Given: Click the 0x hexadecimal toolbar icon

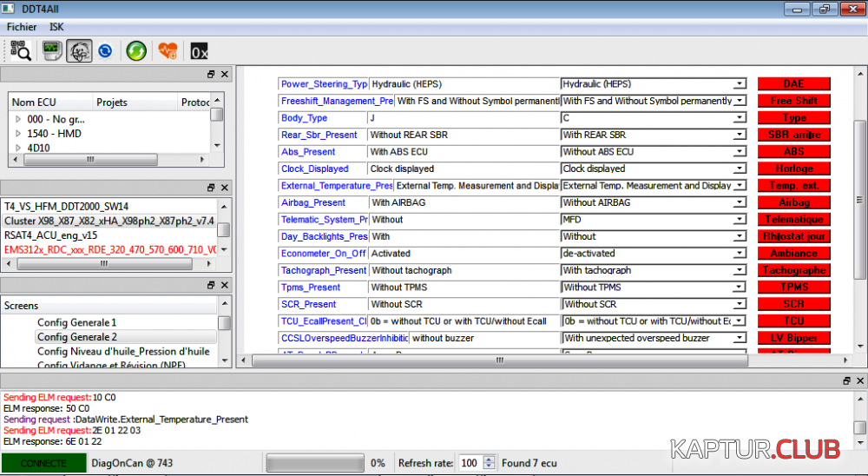Looking at the screenshot, I should [199, 51].
